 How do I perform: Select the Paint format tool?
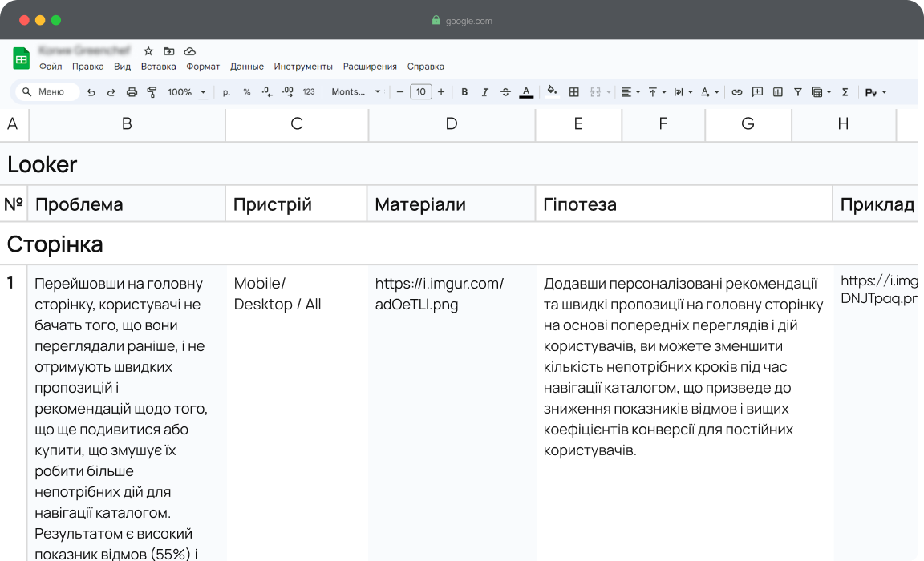[x=151, y=92]
